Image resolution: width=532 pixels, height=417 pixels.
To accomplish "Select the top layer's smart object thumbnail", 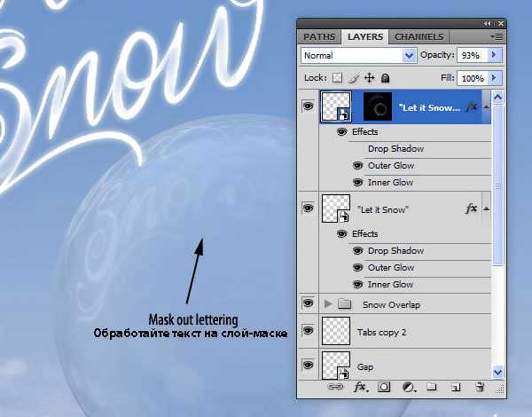I will click(x=336, y=106).
